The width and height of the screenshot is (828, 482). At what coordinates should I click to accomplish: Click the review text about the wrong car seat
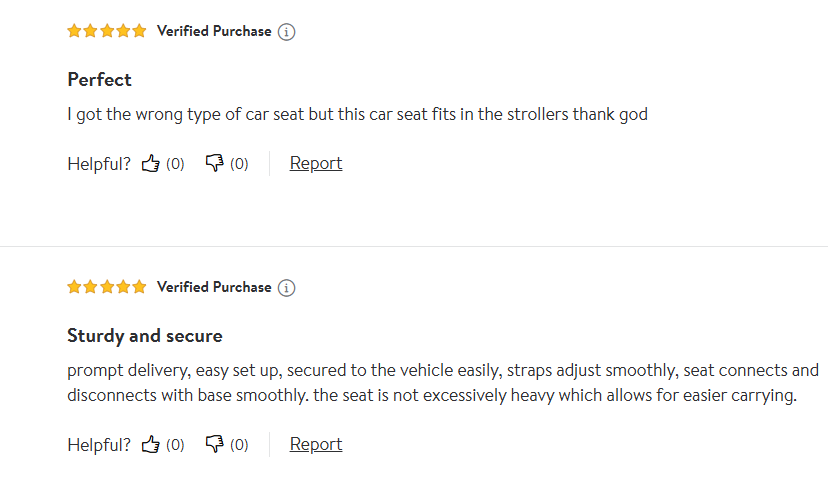click(x=357, y=114)
